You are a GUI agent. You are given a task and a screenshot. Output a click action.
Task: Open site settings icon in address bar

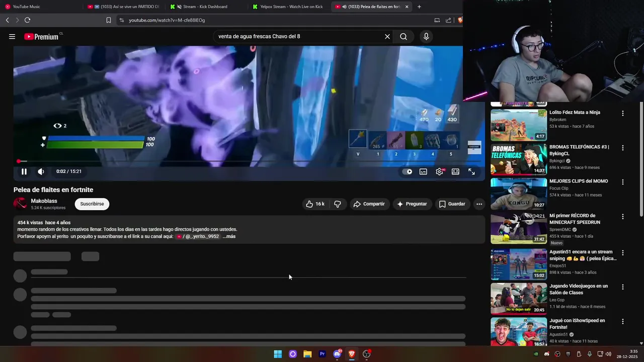pyautogui.click(x=121, y=20)
